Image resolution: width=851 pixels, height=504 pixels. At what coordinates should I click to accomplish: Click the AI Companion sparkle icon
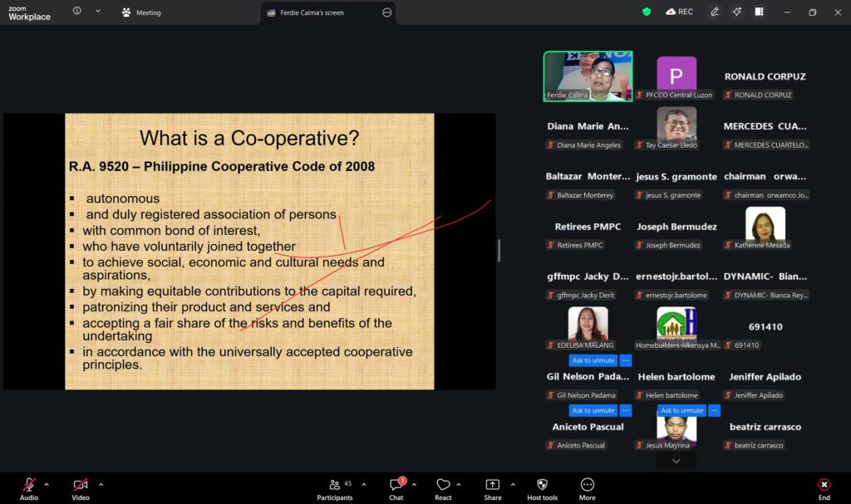[x=736, y=12]
